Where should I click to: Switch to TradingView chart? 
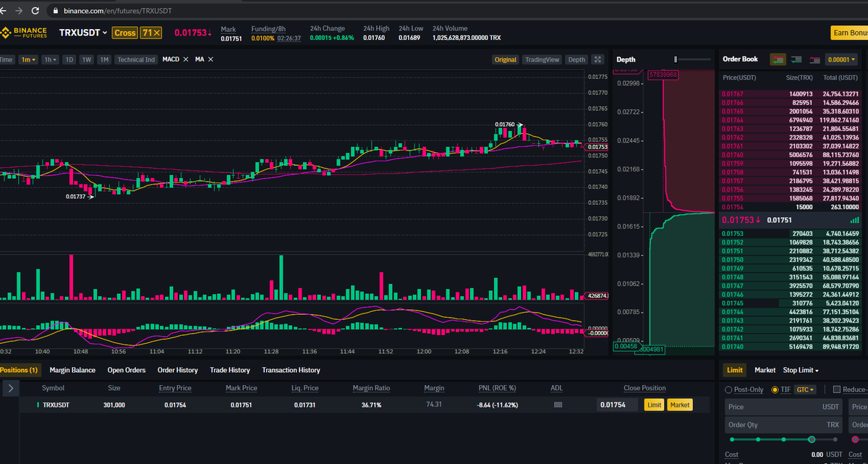click(x=542, y=59)
